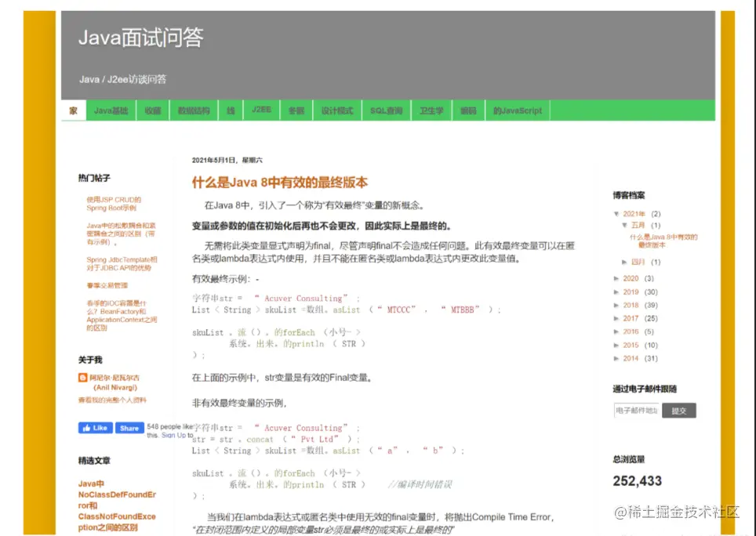Open the 五月 archive month link
756x536 pixels.
638,226
